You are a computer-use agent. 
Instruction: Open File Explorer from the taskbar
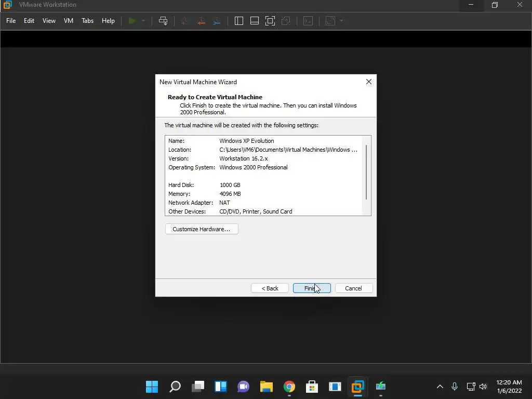coord(267,386)
